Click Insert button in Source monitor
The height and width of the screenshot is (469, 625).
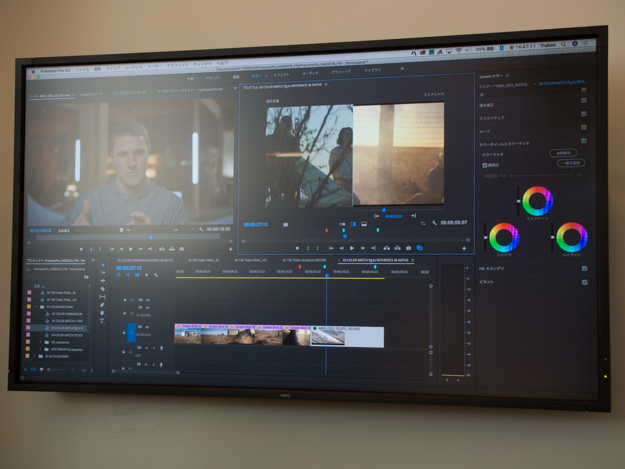coord(162,249)
